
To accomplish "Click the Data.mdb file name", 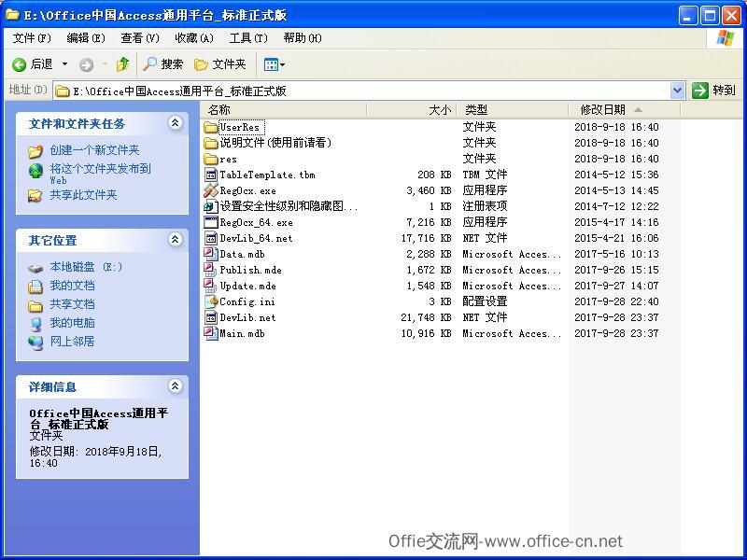I will tap(242, 254).
